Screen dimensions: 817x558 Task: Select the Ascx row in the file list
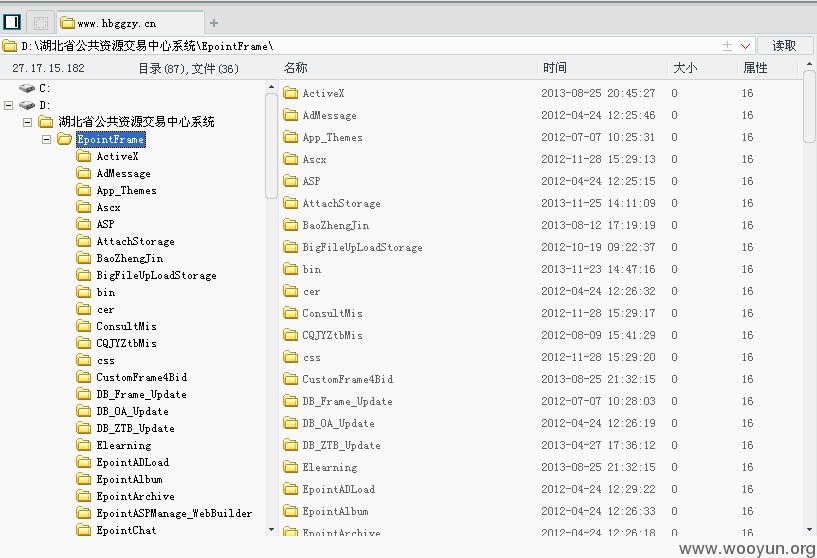point(539,159)
